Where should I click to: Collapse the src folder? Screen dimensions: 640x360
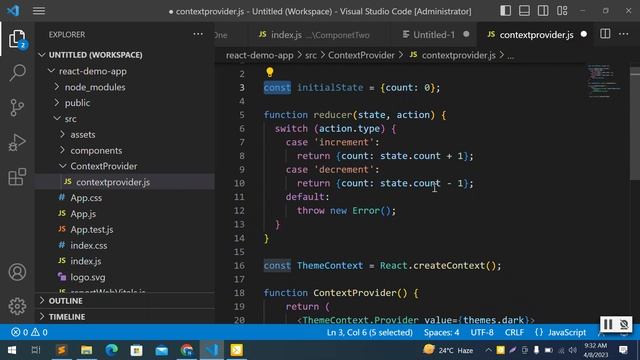pyautogui.click(x=124, y=119)
